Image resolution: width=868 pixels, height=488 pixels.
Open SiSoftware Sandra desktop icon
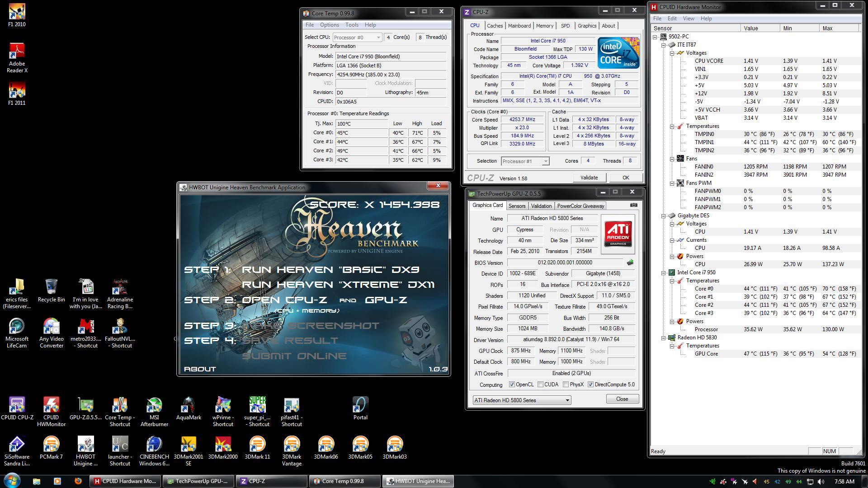[17, 451]
